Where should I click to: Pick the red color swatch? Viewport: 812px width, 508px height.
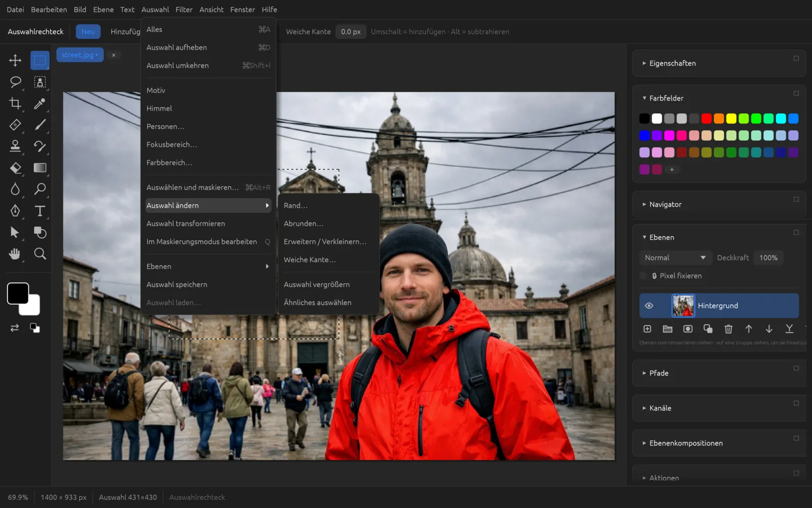(706, 119)
